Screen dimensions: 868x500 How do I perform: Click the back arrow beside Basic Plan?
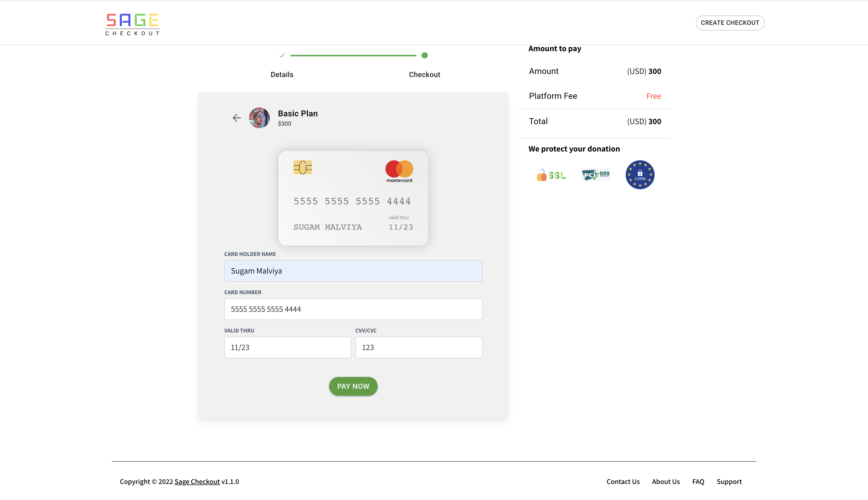pos(236,118)
